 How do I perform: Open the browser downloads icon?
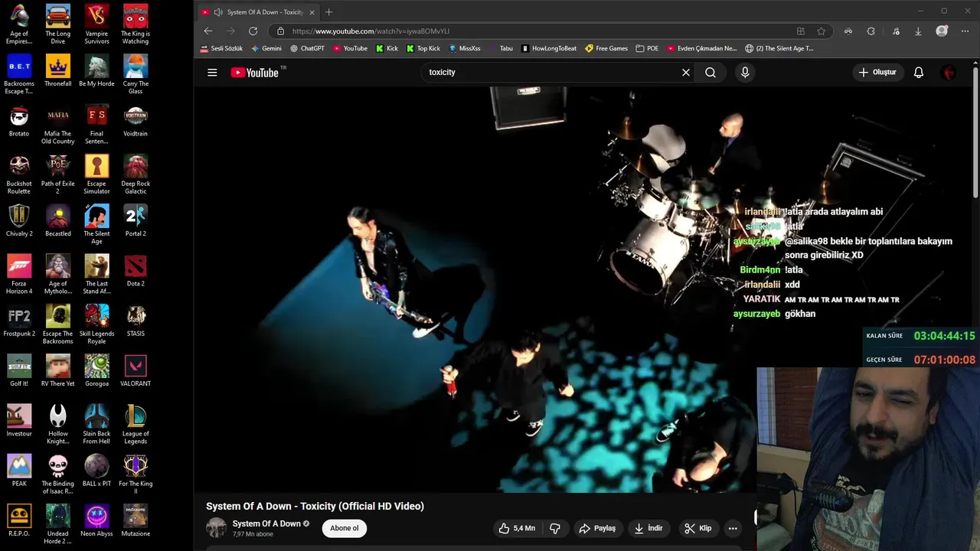pyautogui.click(x=918, y=31)
